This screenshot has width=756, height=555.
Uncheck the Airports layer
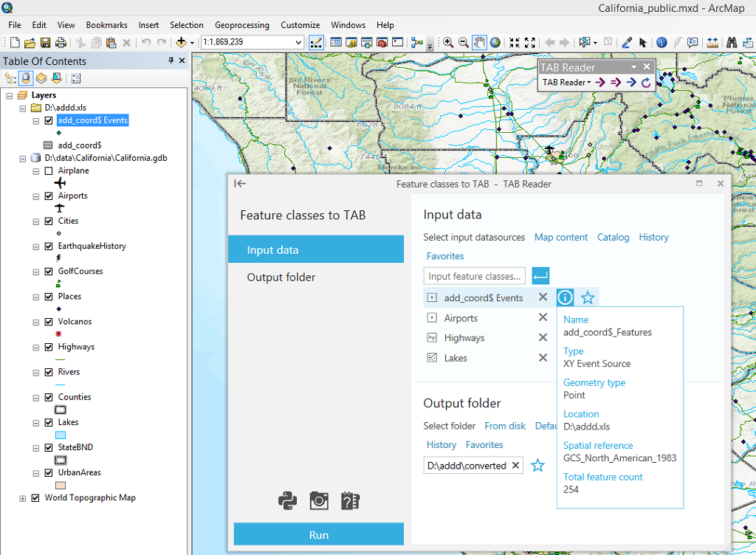pyautogui.click(x=49, y=196)
